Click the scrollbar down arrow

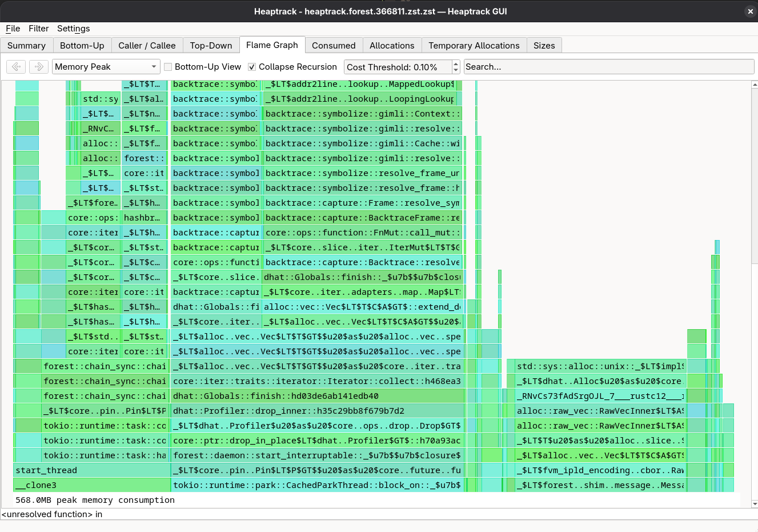755,504
